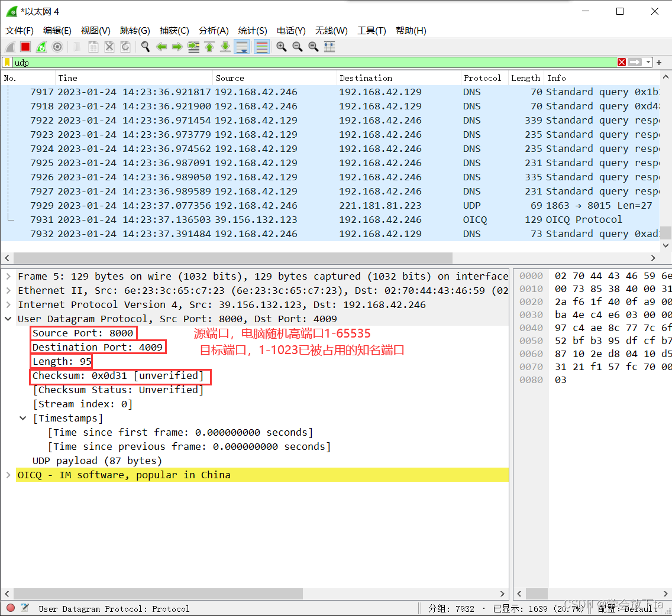Click the packet list horizontal scrollbar thumb

click(x=232, y=258)
